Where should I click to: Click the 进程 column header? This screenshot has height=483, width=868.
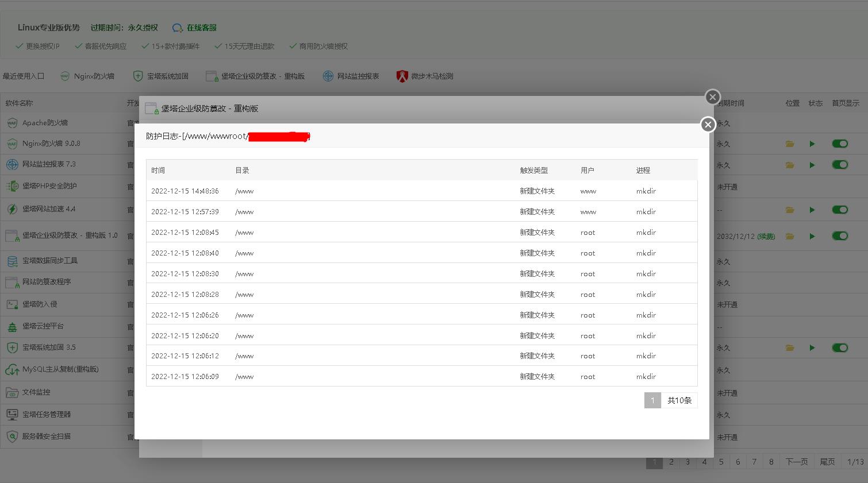(643, 171)
